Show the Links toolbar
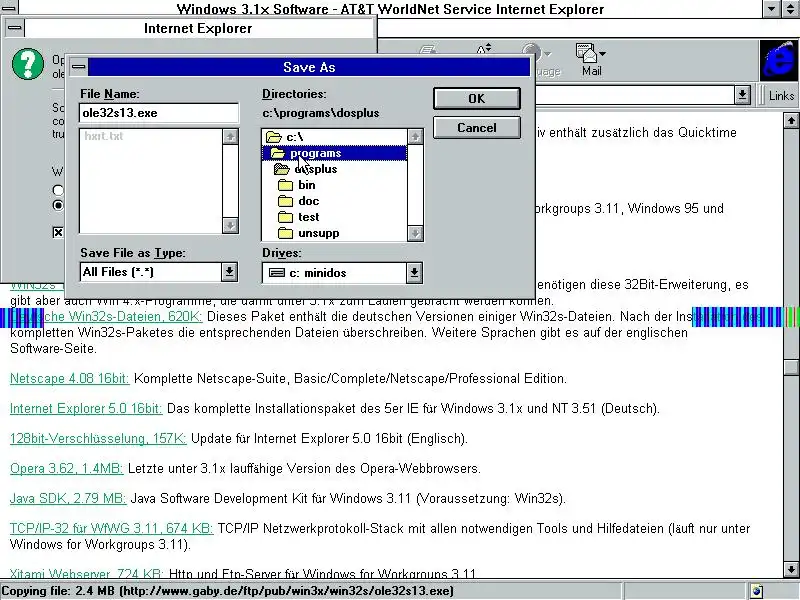This screenshot has width=800, height=600. pos(781,95)
